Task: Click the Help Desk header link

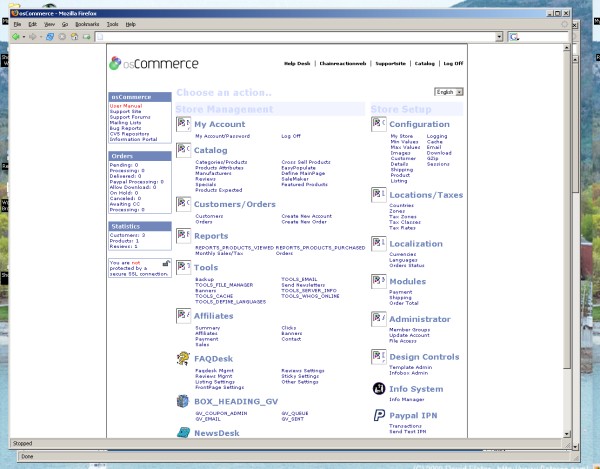Action: (297, 64)
